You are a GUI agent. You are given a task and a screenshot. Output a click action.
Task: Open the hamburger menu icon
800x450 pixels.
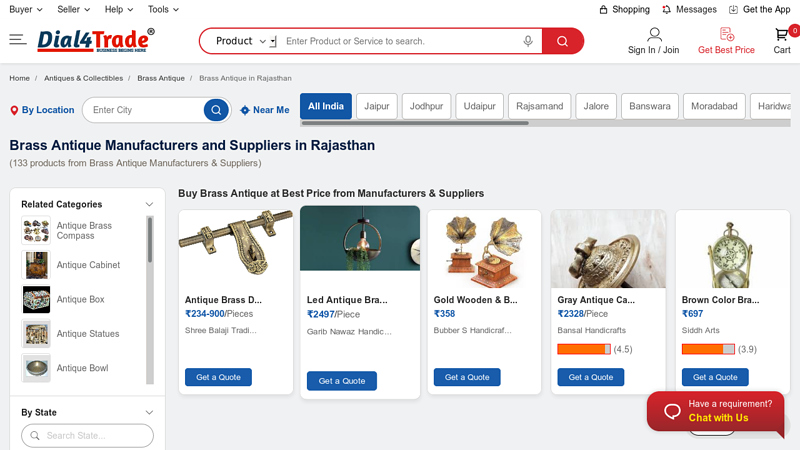pos(18,39)
